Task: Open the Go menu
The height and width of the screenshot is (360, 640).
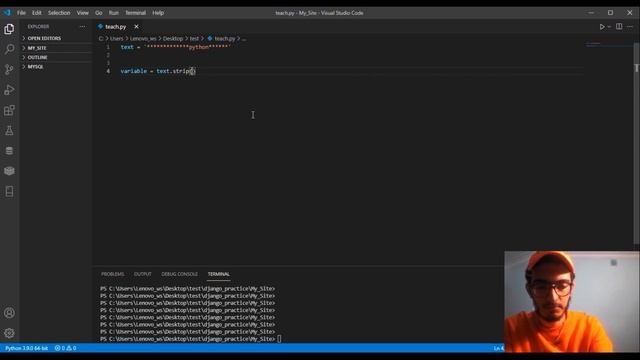Action: pos(99,13)
